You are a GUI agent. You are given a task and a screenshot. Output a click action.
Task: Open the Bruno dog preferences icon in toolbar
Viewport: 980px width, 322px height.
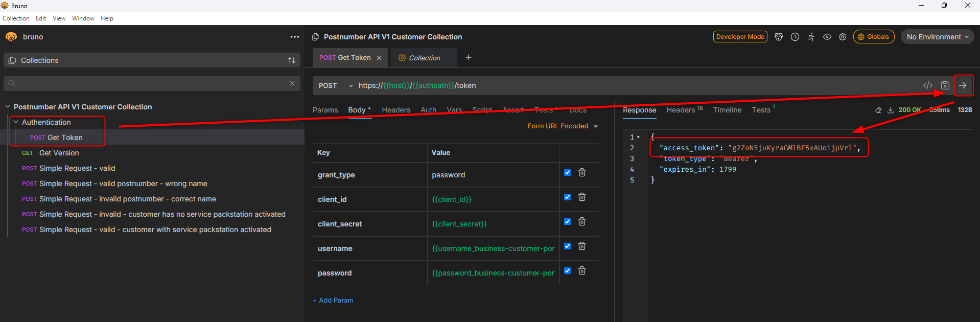pyautogui.click(x=779, y=37)
